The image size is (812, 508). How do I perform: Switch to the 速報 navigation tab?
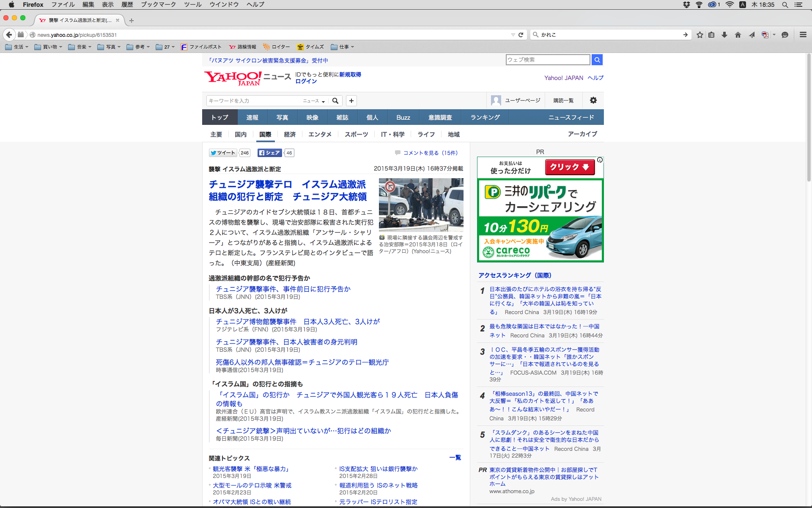click(x=252, y=117)
